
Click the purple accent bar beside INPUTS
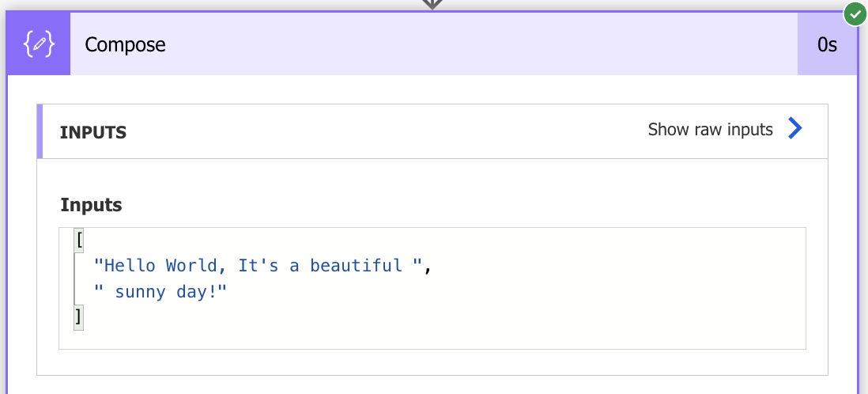click(x=40, y=131)
